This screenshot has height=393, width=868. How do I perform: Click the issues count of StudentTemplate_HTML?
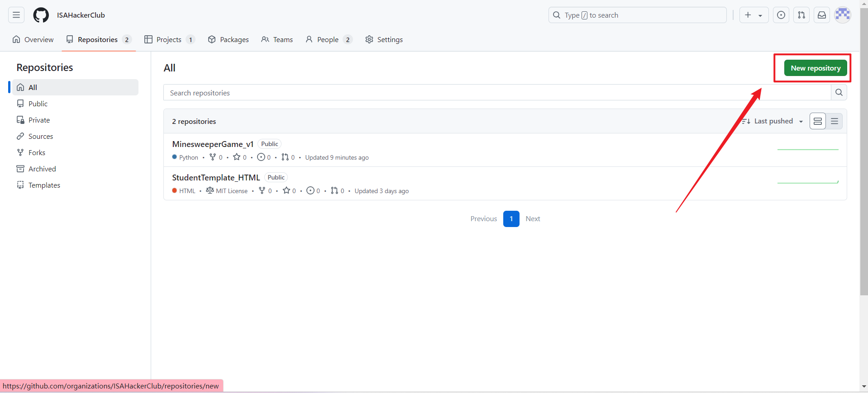coord(313,191)
